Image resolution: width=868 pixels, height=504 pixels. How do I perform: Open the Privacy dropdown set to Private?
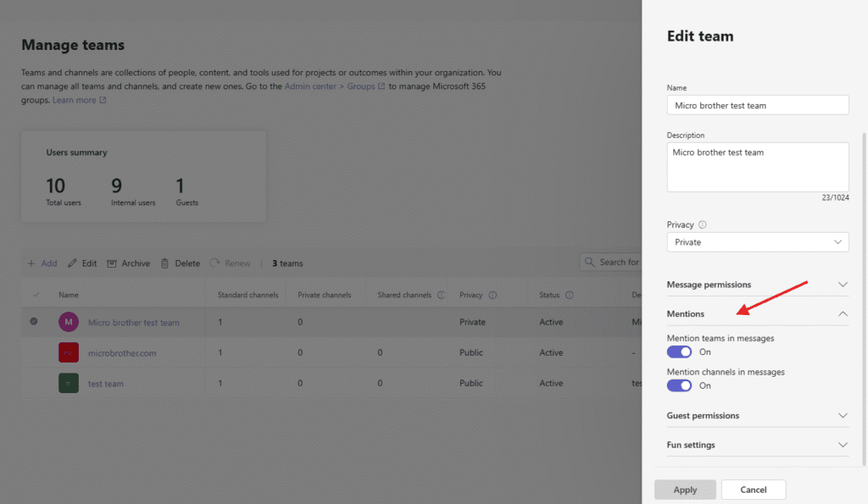click(757, 242)
